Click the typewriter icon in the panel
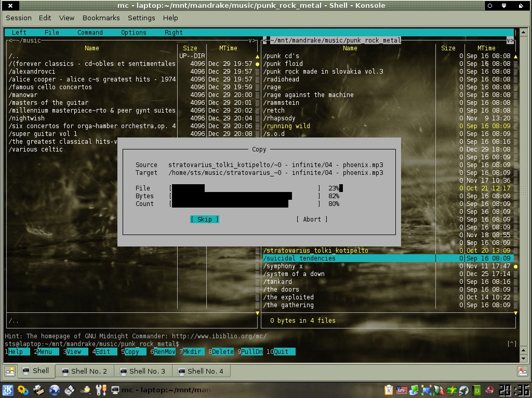532x398 pixels. [38, 390]
